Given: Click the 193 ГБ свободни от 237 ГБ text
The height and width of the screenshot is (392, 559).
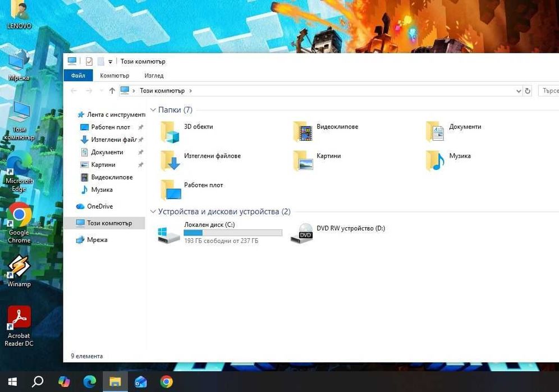Looking at the screenshot, I should 221,241.
